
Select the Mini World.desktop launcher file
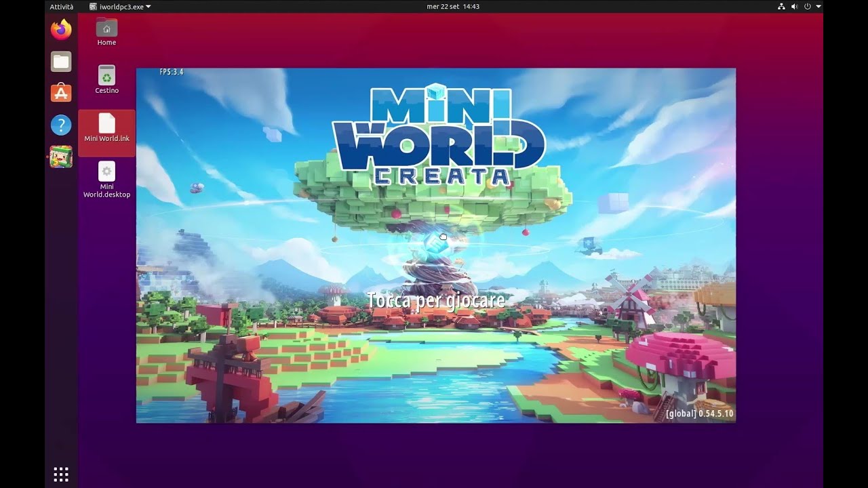click(x=106, y=180)
